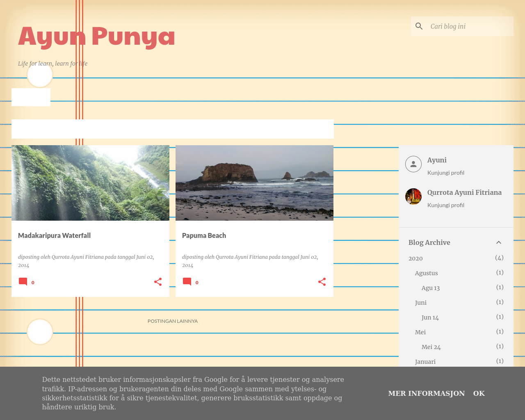Open the Qurrota Ayuni Fitriana name link

464,192
